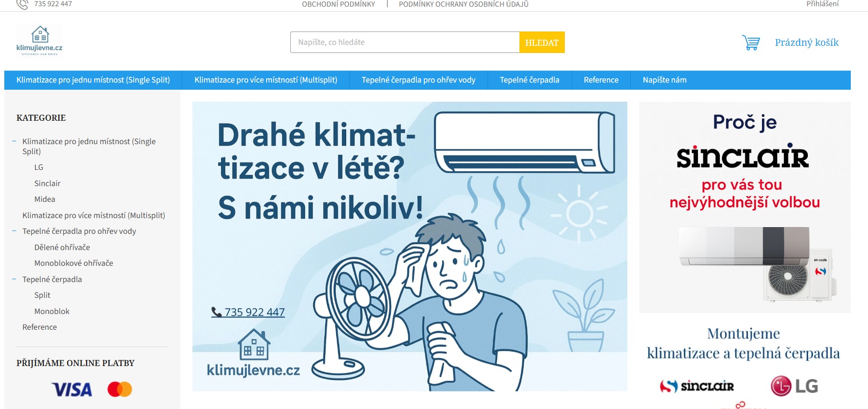Click the klimujlevne.cz house logo
This screenshot has width=868, height=409.
pyautogui.click(x=40, y=41)
